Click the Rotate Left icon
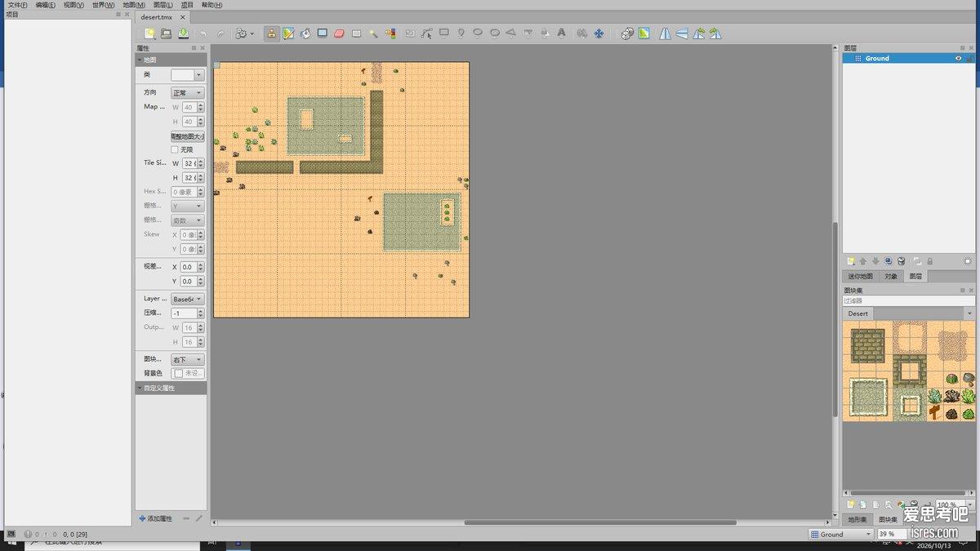 point(699,33)
